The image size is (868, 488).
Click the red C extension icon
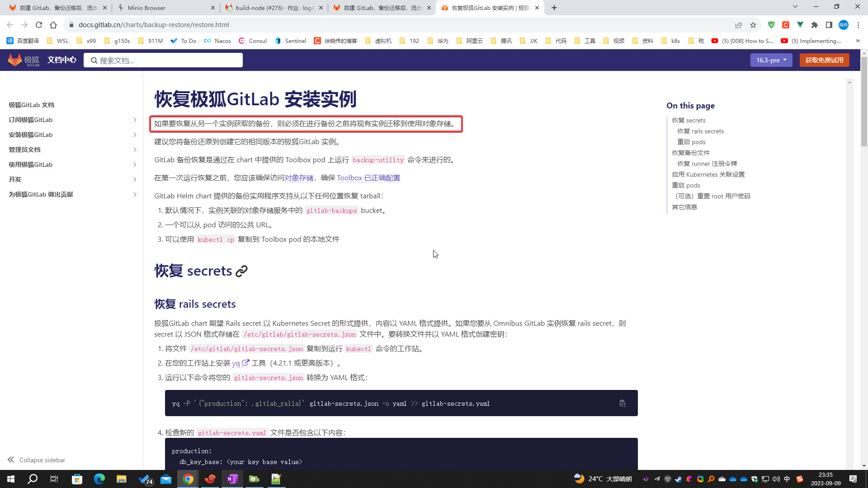(786, 25)
